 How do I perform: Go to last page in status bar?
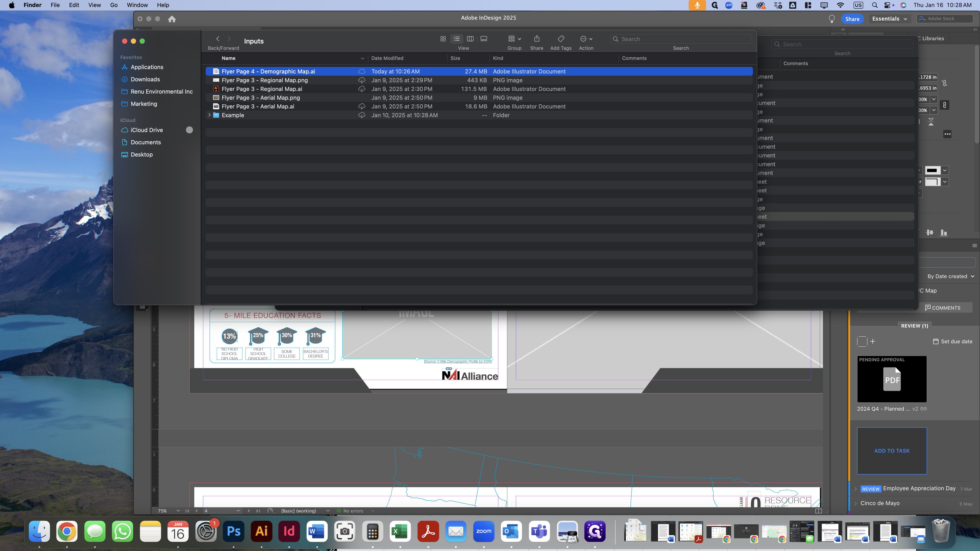(258, 511)
